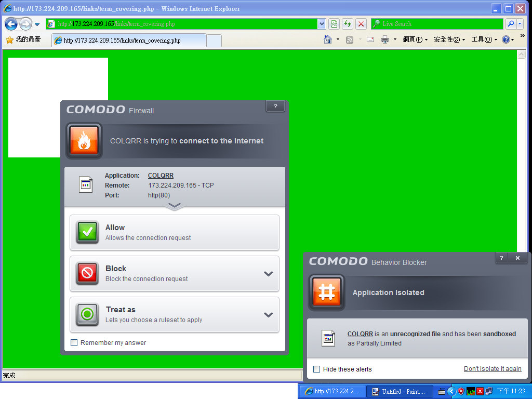Click the Help button on Behavior Blocker alert
The height and width of the screenshot is (399, 532).
[x=501, y=258]
